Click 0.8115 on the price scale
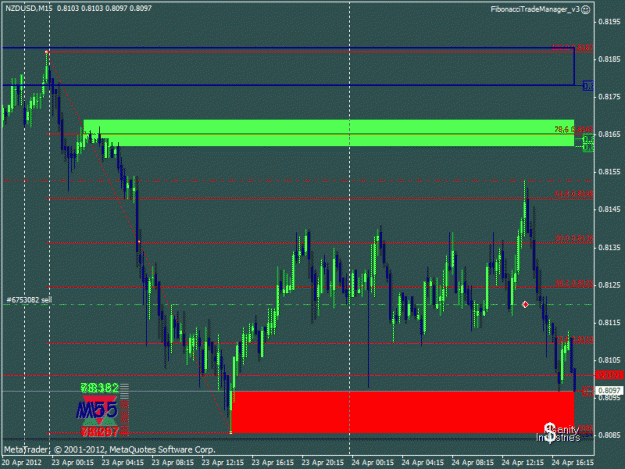The image size is (625, 469). (610, 322)
